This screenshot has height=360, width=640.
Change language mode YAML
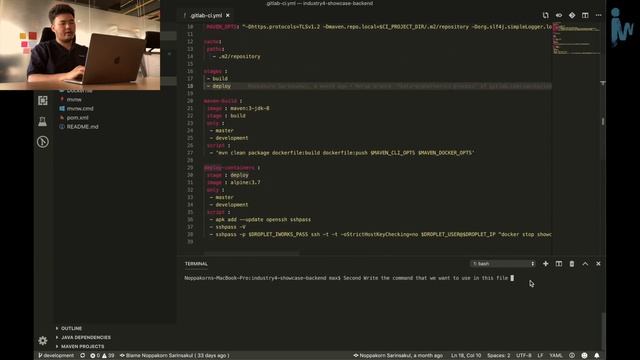556,356
